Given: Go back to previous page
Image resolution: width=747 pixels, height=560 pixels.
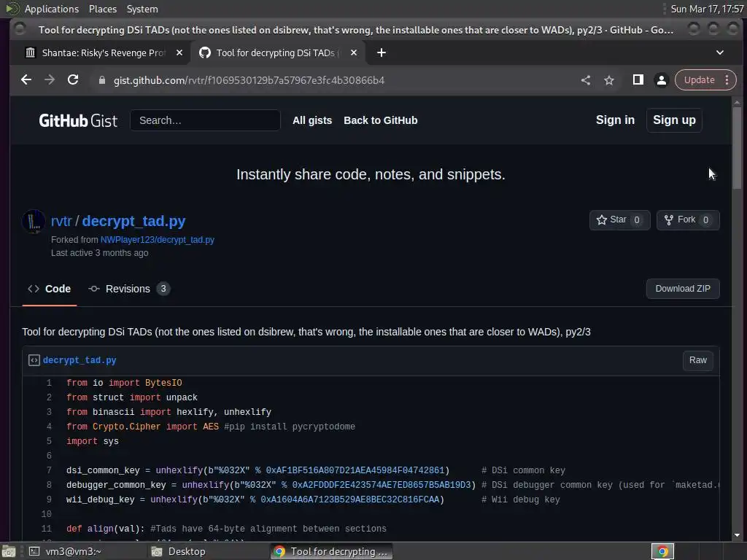Looking at the screenshot, I should click(x=26, y=80).
